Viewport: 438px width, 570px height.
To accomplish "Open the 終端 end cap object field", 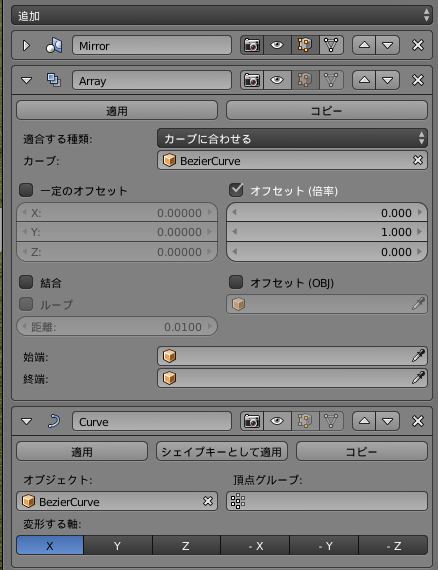I will (x=292, y=378).
